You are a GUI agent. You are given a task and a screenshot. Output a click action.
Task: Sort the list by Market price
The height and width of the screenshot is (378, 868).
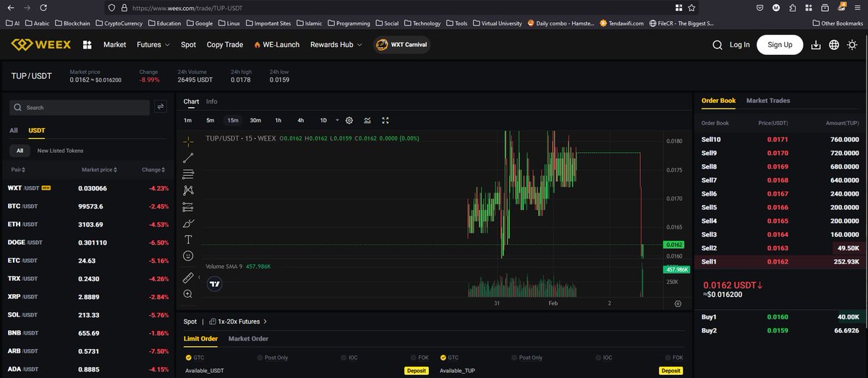100,169
